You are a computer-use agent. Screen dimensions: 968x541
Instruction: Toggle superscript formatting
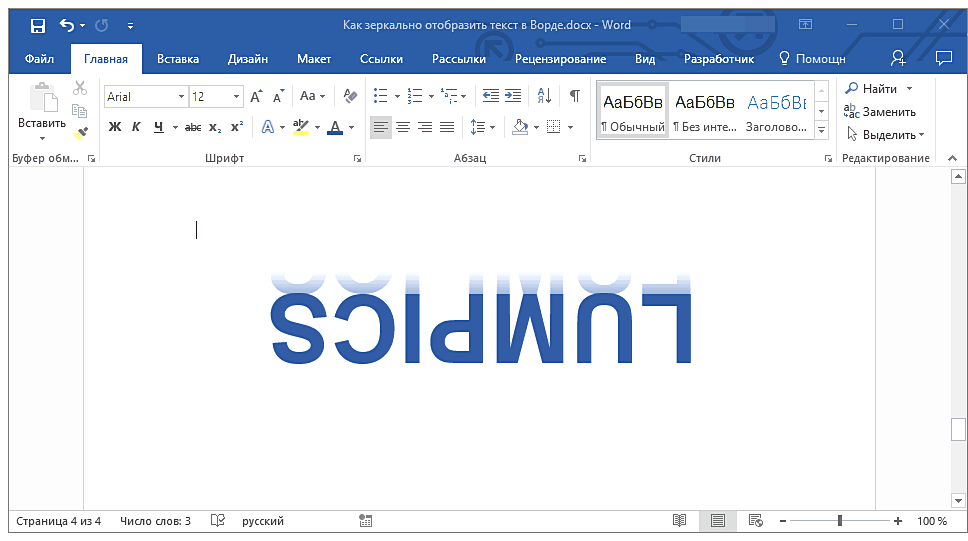[237, 127]
